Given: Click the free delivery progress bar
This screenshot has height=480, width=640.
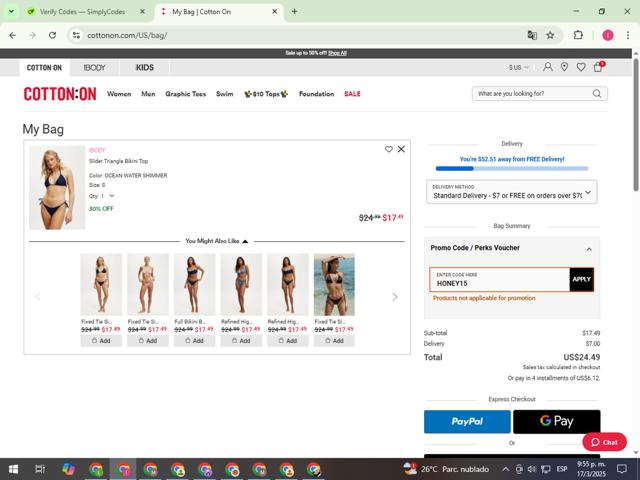Looking at the screenshot, I should click(x=512, y=168).
